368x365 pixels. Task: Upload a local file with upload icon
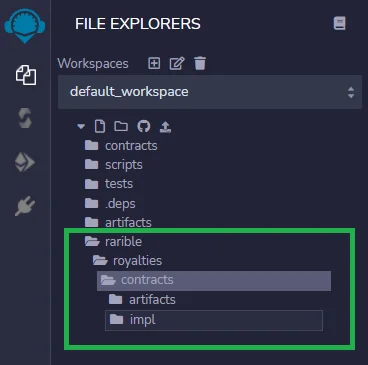tap(166, 127)
